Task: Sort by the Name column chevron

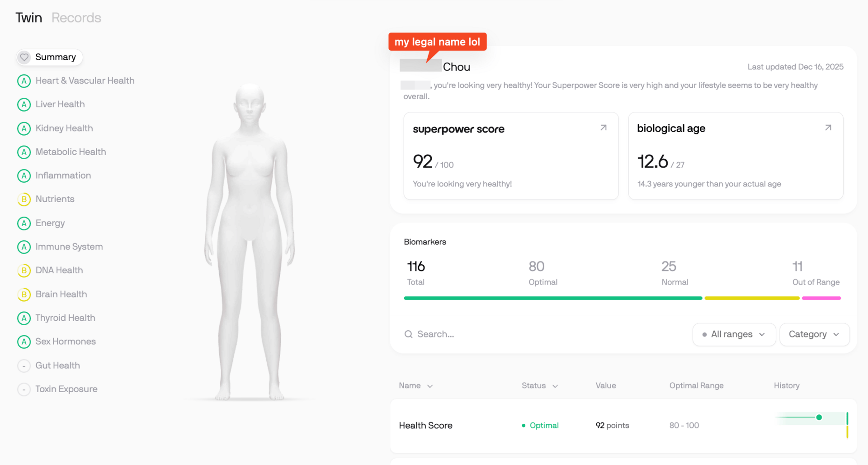Action: (x=430, y=386)
